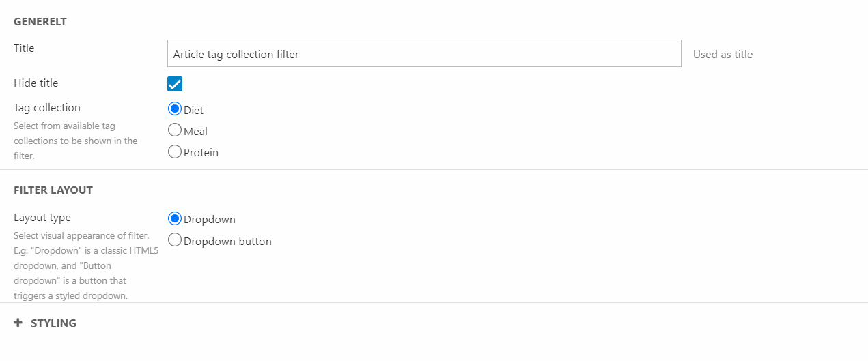Click the GENERELT section header

40,22
